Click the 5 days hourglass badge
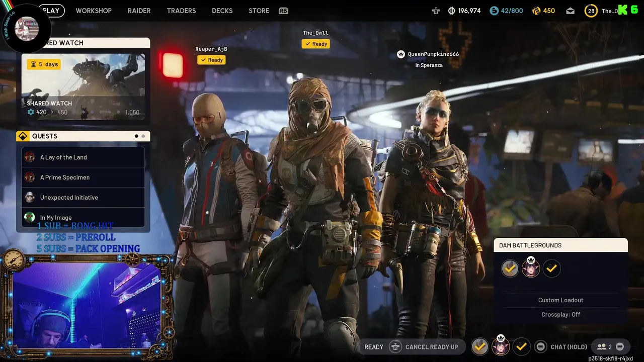 click(43, 64)
